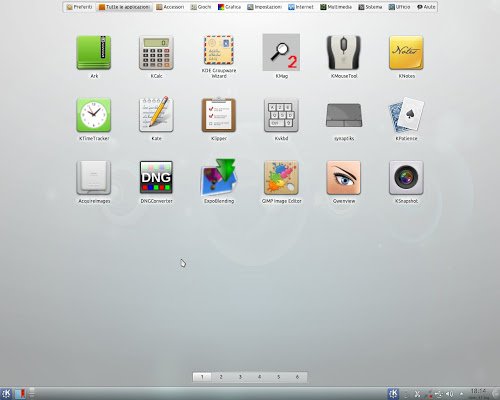The image size is (500, 400).
Task: Go to page 1 of applications
Action: point(202,377)
